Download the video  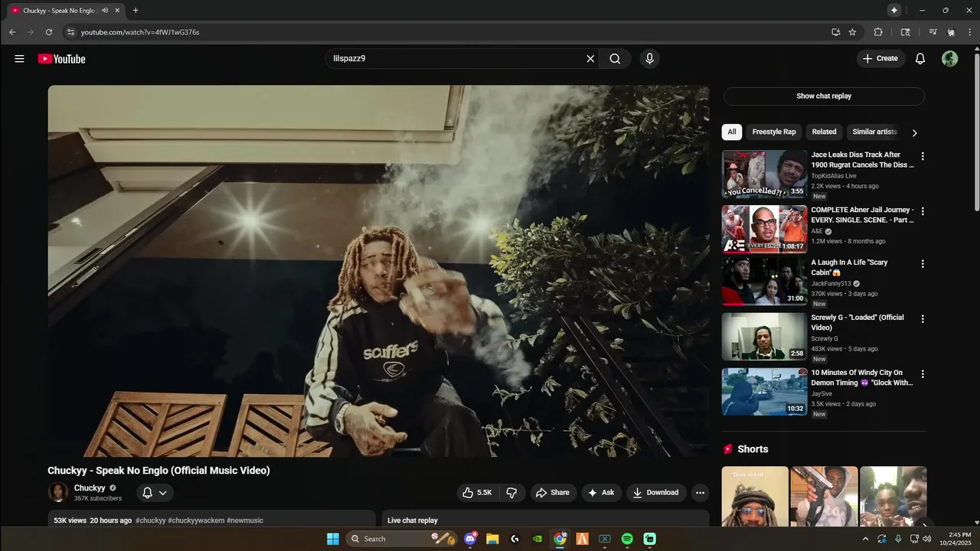pos(656,493)
